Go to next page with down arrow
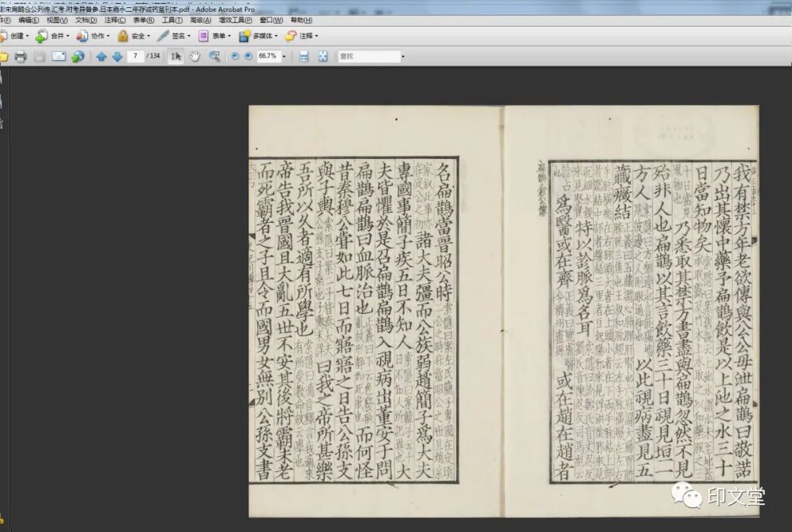This screenshot has height=532, width=792. [x=117, y=56]
